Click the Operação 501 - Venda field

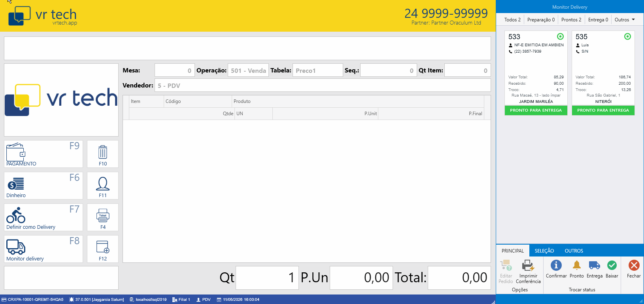pos(248,70)
